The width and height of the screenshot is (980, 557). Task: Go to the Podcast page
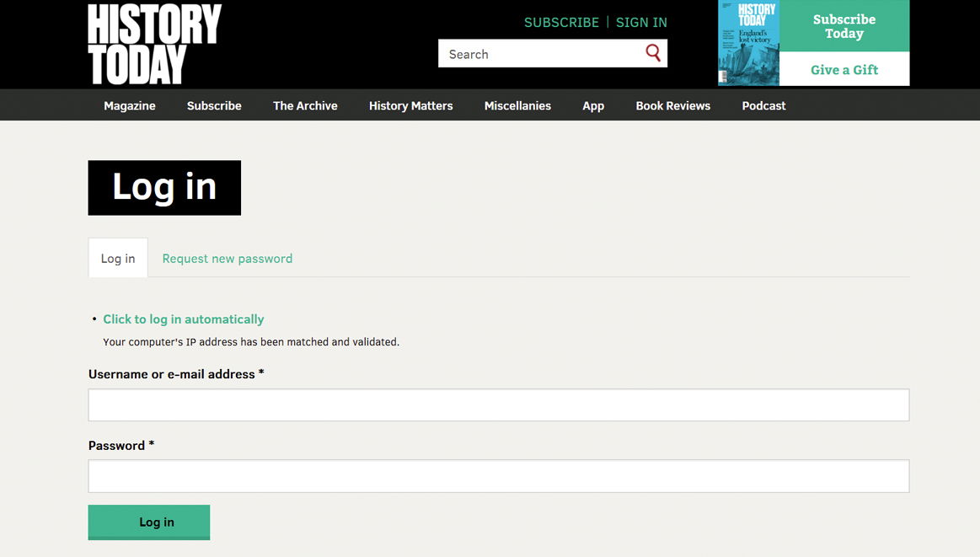[x=763, y=105]
